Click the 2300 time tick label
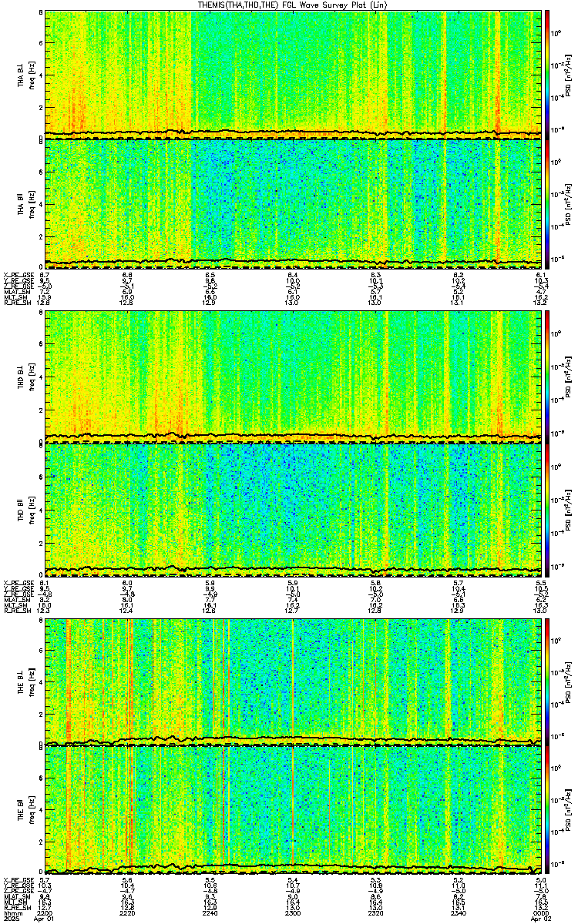 tap(294, 913)
